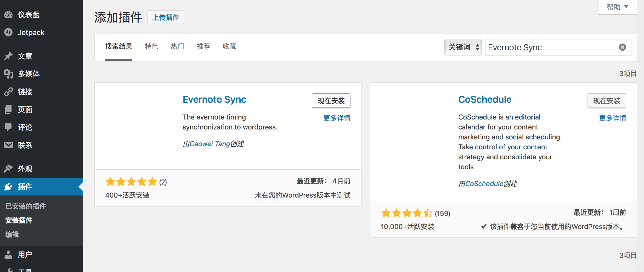This screenshot has height=272, width=644.
Task: Open Appearance with the paintbrush icon
Action: click(x=8, y=168)
